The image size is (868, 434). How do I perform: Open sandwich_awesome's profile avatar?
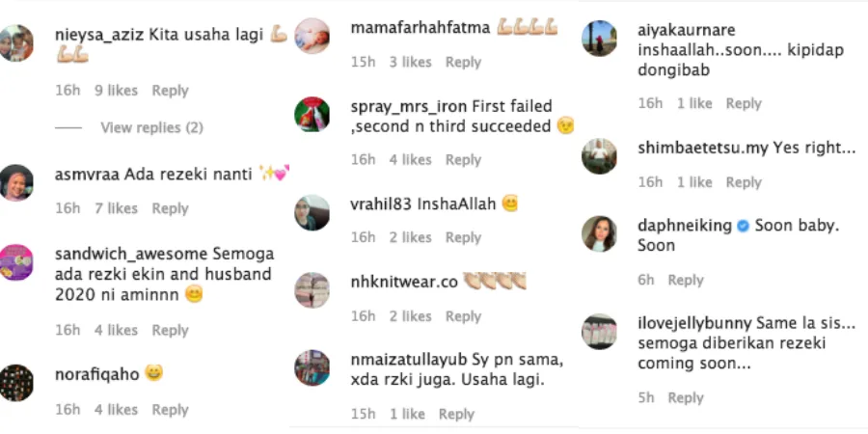pyautogui.click(x=15, y=262)
